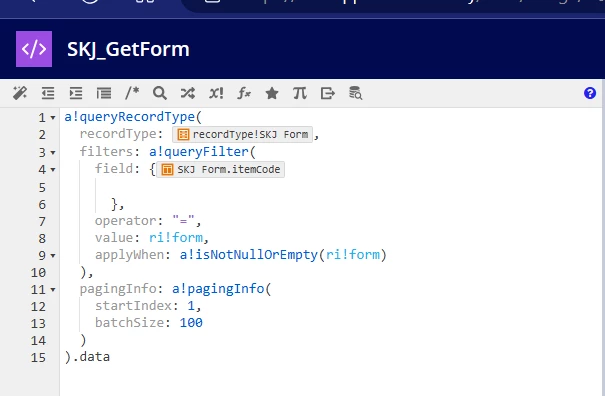
Task: Click the export arrow icon
Action: point(328,93)
